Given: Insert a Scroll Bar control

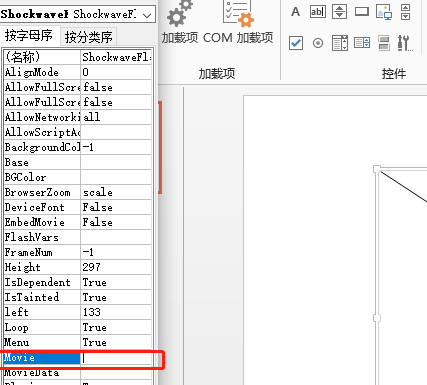Looking at the screenshot, I should click(x=405, y=12).
